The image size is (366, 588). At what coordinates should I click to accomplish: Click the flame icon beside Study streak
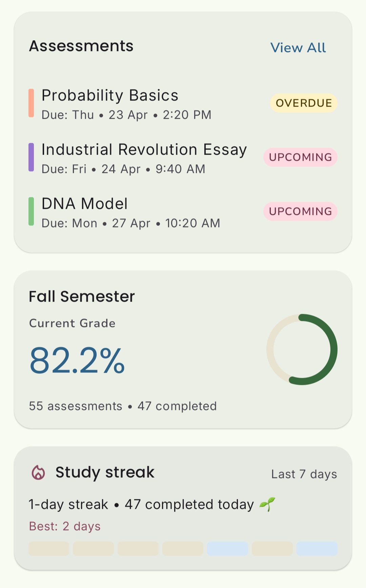point(38,473)
